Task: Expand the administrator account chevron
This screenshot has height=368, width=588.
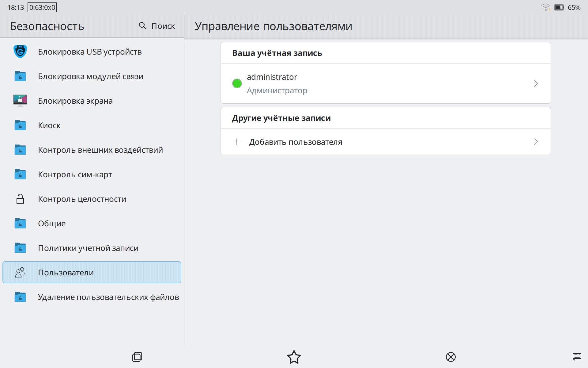Action: pos(536,83)
